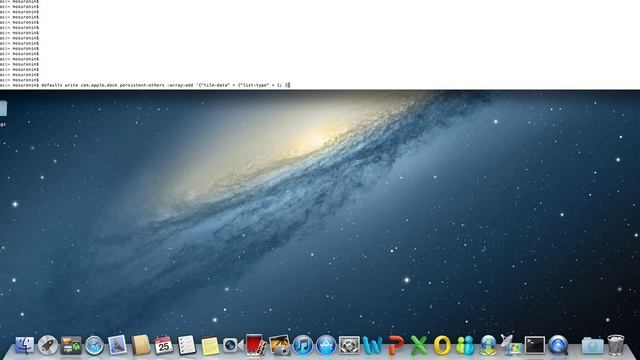Open the Downloads folder stack
Screen dimensions: 640x360
pos(593,346)
